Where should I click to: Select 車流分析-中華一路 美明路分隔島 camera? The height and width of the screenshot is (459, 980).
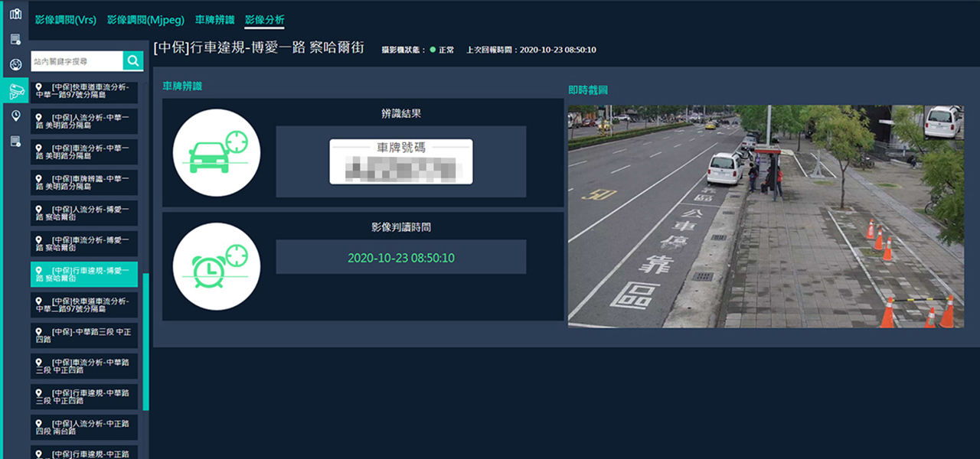click(84, 151)
